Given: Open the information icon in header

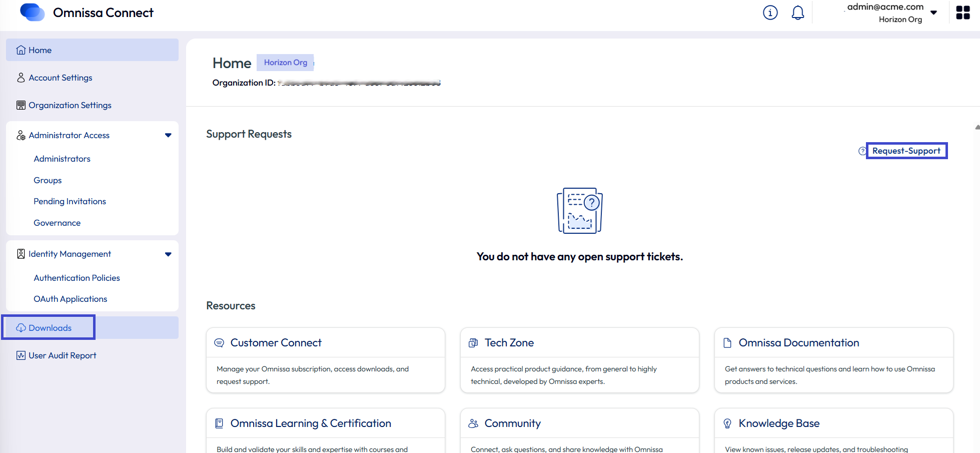Looking at the screenshot, I should coord(770,13).
